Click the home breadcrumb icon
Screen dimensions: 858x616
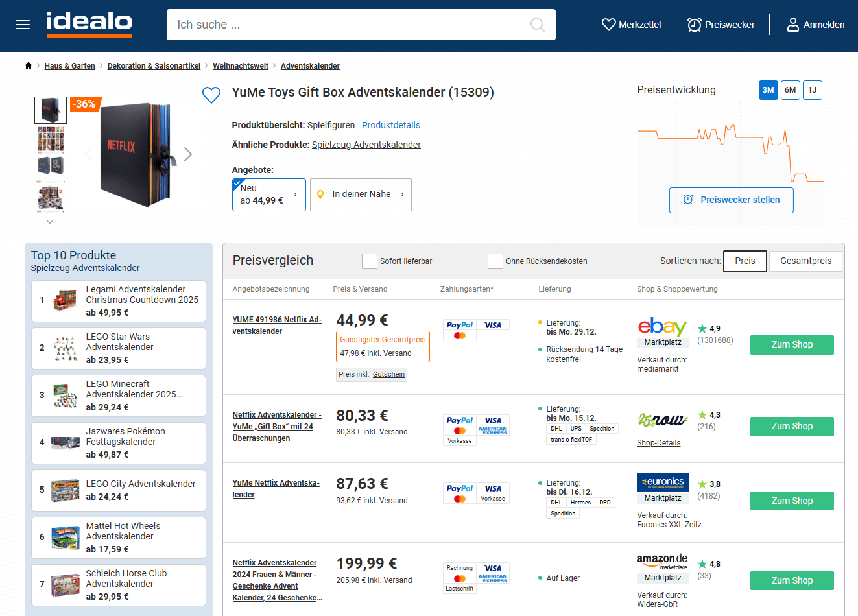click(29, 66)
